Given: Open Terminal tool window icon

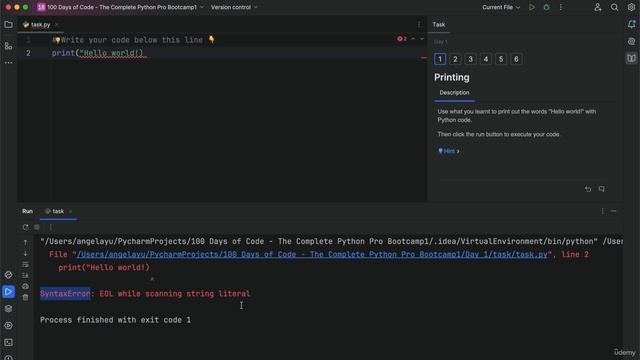Looking at the screenshot, I should click(x=8, y=342).
